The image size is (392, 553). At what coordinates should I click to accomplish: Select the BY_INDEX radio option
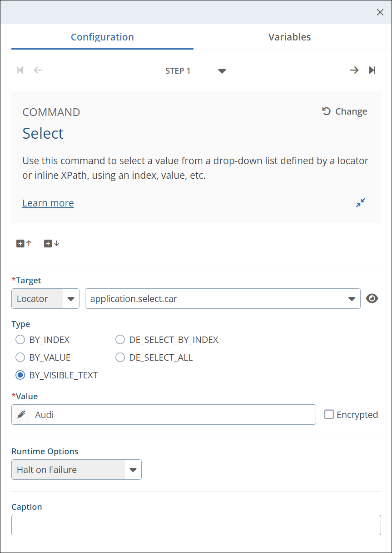(20, 340)
